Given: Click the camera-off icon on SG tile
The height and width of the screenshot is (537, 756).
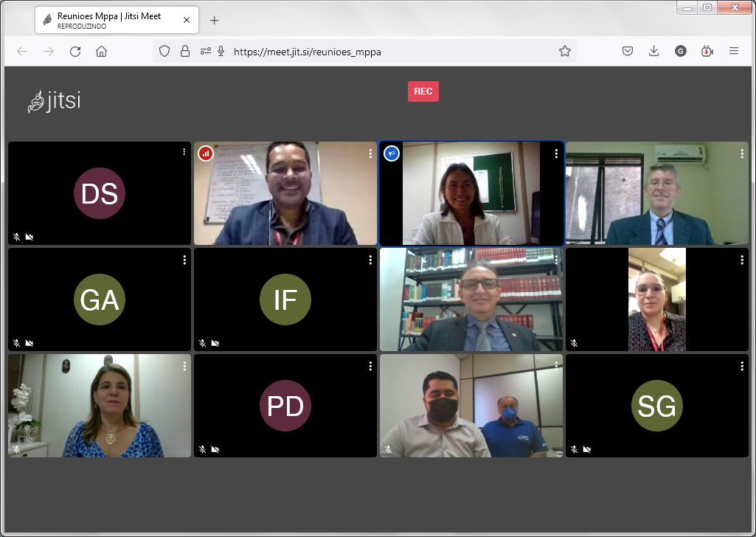Looking at the screenshot, I should coord(587,449).
